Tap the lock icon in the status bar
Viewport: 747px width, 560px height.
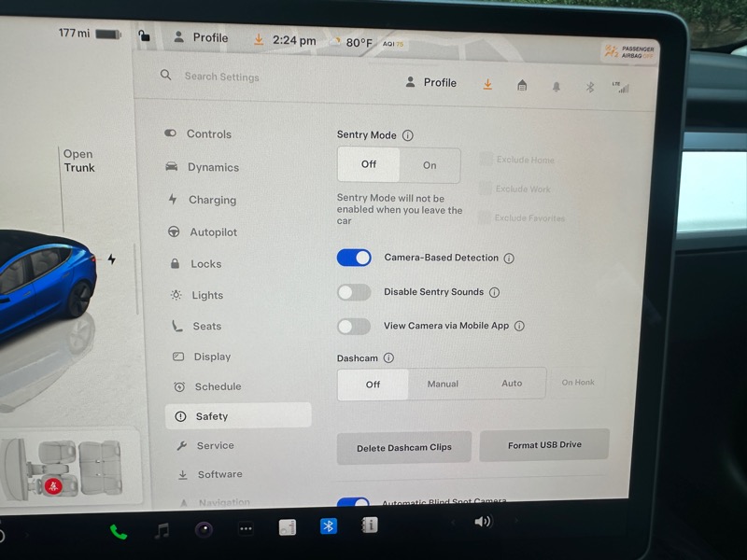coord(143,36)
